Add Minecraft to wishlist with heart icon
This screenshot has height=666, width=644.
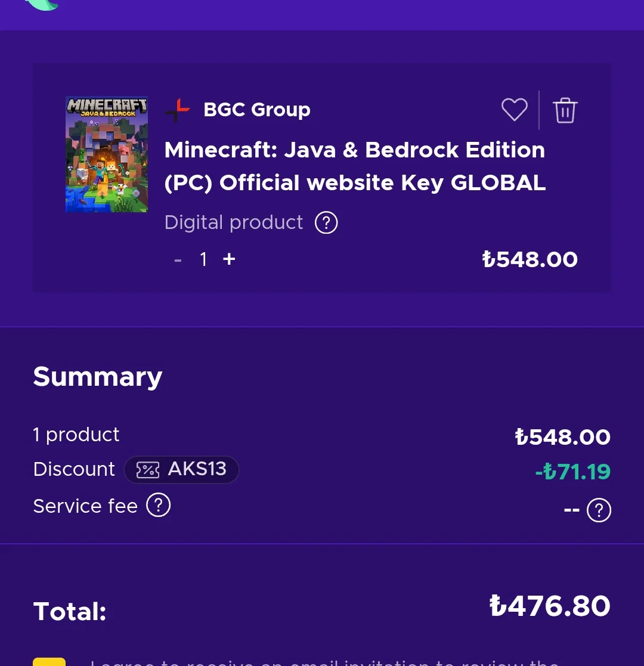(514, 110)
